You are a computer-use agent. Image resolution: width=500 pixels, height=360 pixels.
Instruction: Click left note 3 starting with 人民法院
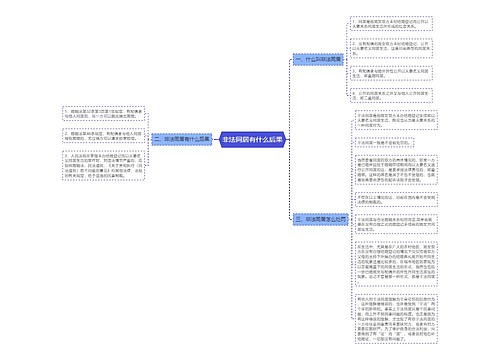click(104, 166)
